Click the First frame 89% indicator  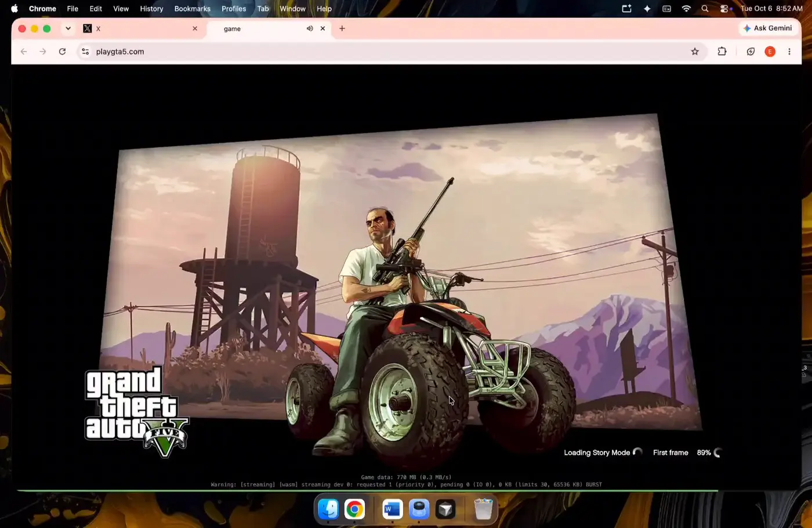pos(687,453)
